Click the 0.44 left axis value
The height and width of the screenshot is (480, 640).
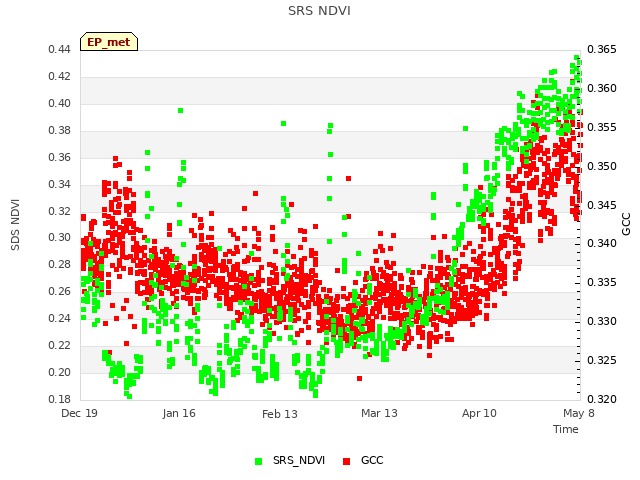point(59,49)
